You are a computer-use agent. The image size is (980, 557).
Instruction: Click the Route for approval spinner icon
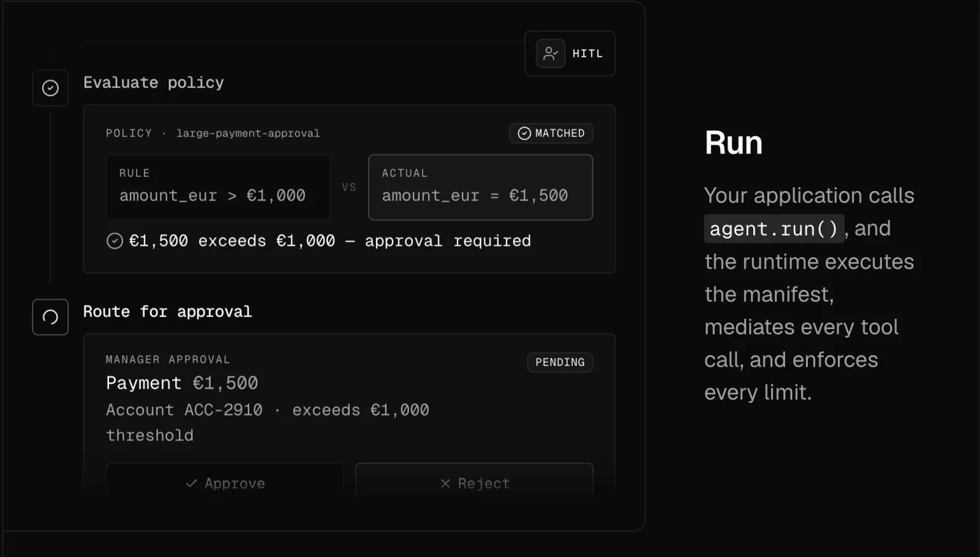pyautogui.click(x=50, y=317)
